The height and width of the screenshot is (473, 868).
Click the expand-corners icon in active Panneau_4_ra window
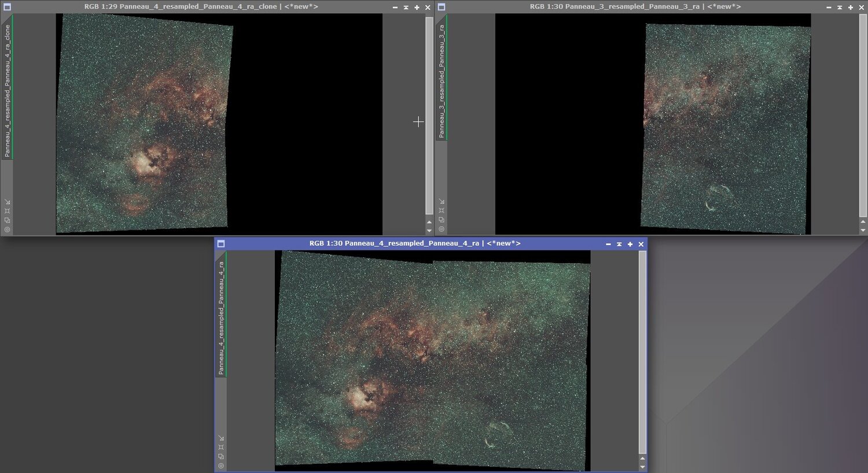tap(221, 448)
